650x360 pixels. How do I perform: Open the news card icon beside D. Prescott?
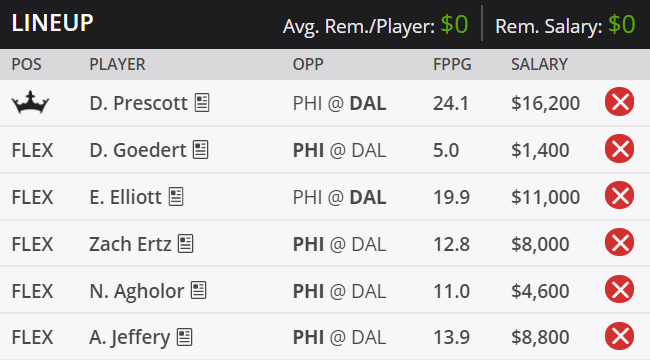(202, 102)
